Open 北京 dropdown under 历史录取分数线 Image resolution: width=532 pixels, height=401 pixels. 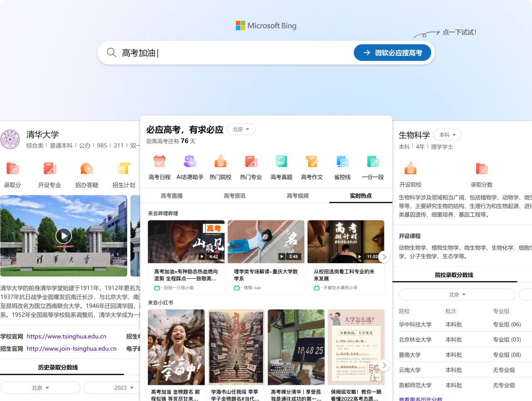[40, 388]
